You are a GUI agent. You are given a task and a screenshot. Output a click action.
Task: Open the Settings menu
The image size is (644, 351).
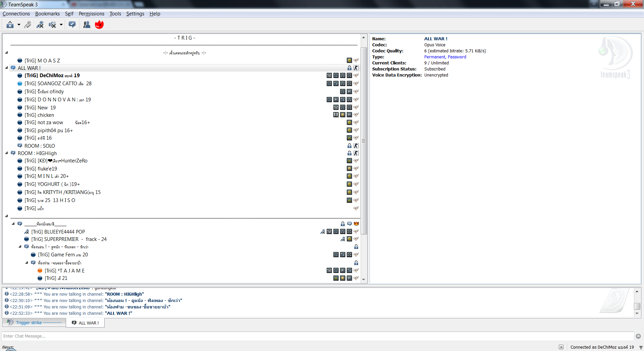(135, 14)
